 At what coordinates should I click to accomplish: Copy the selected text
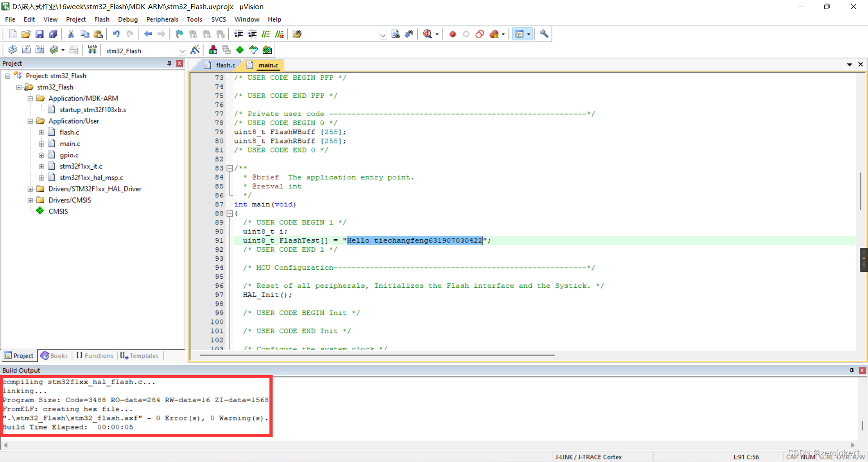pyautogui.click(x=85, y=34)
